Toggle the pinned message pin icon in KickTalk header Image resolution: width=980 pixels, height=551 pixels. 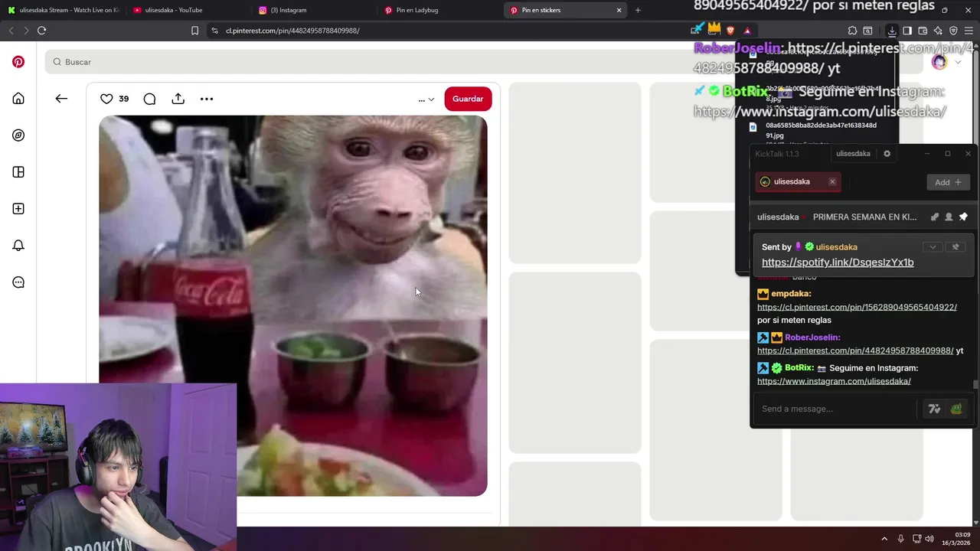(963, 217)
